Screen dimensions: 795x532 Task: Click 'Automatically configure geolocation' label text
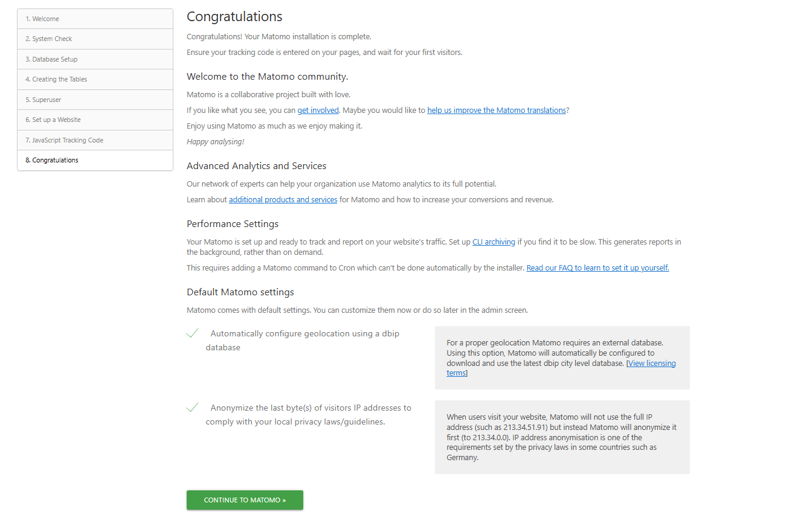pos(304,333)
